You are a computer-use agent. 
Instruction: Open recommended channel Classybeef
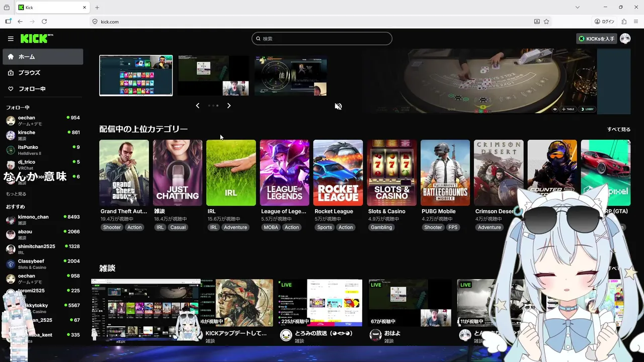coord(43,264)
